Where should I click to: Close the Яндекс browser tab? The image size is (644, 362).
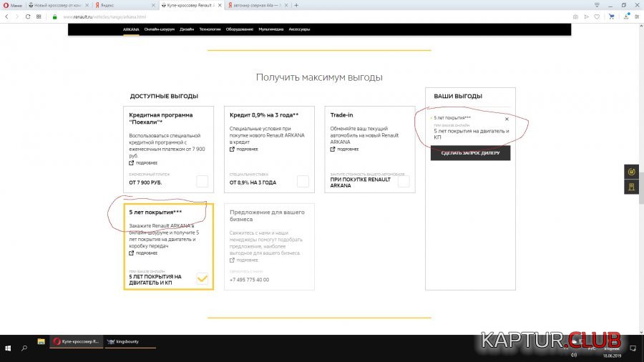point(153,5)
